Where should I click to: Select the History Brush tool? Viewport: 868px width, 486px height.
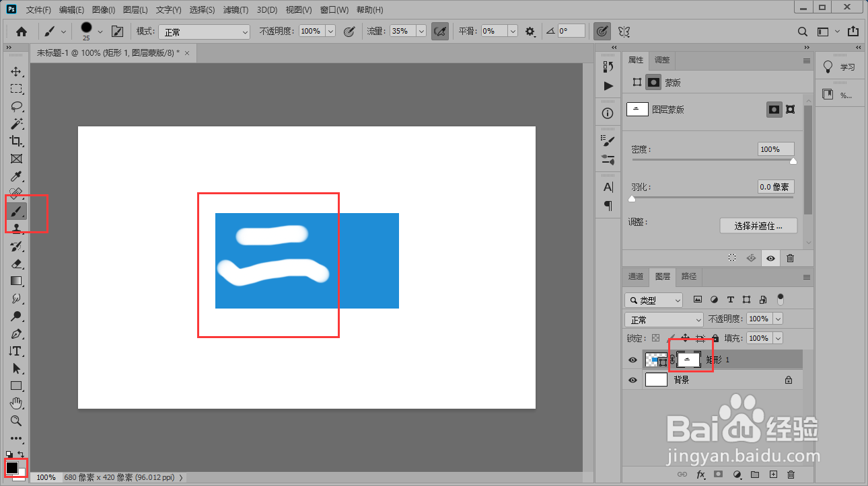[x=16, y=246]
